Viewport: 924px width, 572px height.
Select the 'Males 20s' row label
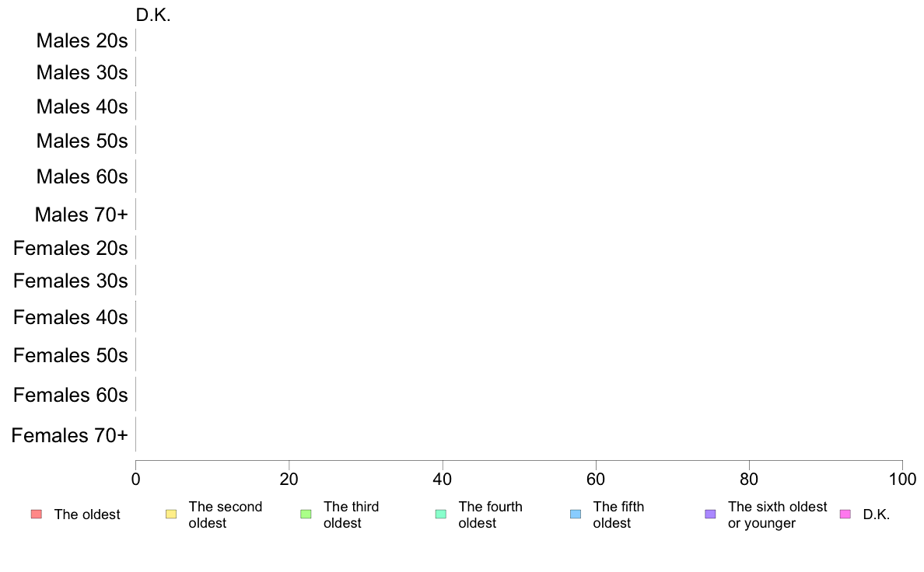tap(82, 40)
